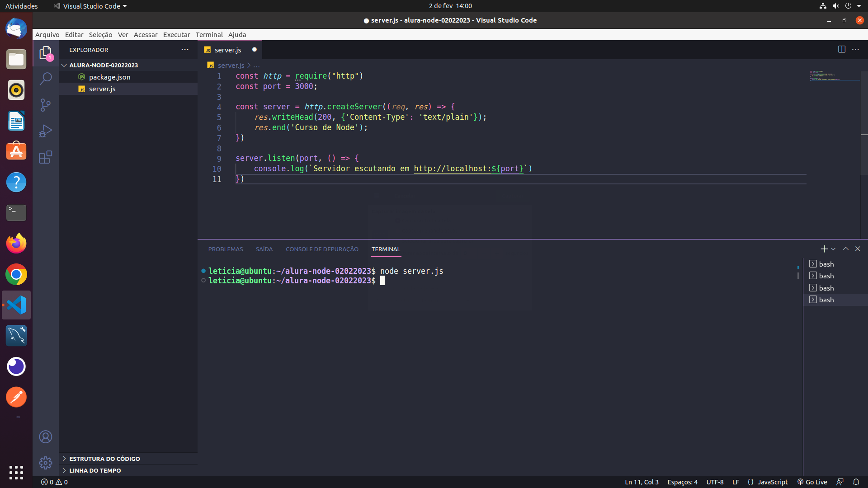868x488 pixels.
Task: Click the code minimap preview
Action: tap(834, 76)
